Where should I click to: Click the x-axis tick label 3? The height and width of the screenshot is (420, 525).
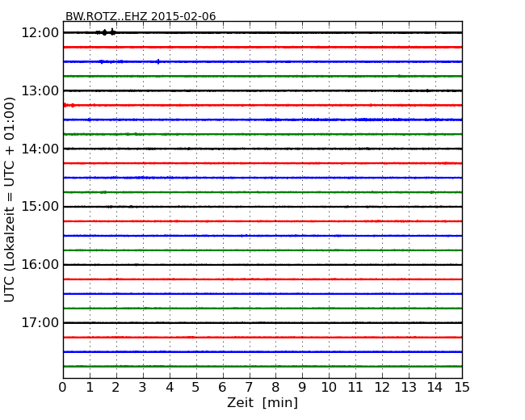coord(143,388)
